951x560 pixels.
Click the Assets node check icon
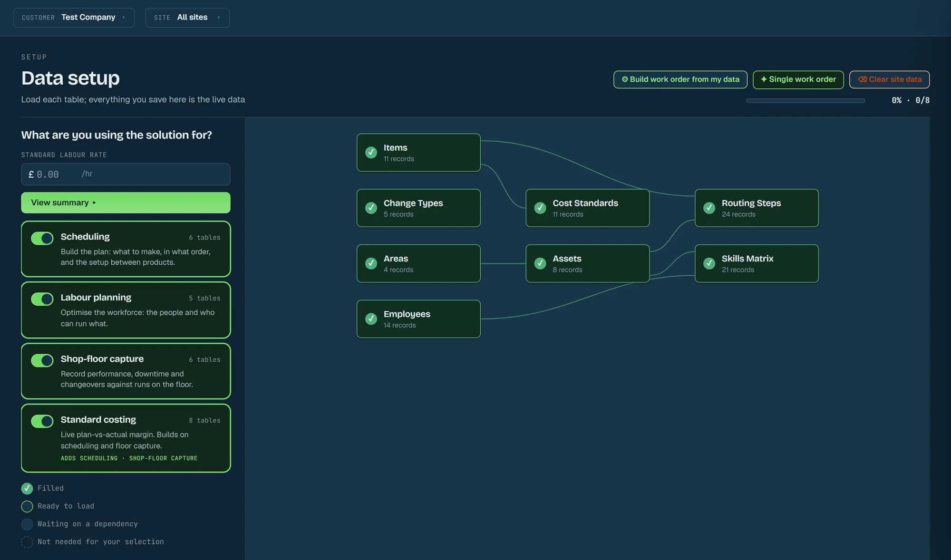tap(540, 263)
